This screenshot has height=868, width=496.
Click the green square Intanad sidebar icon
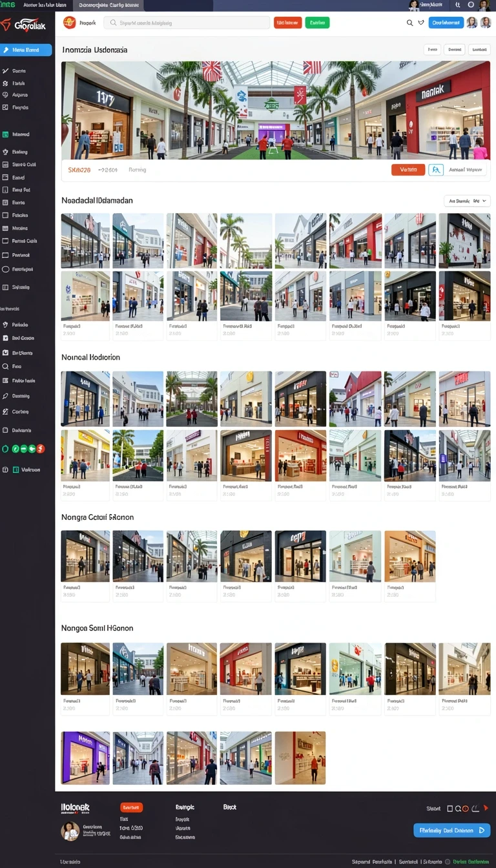coord(6,134)
